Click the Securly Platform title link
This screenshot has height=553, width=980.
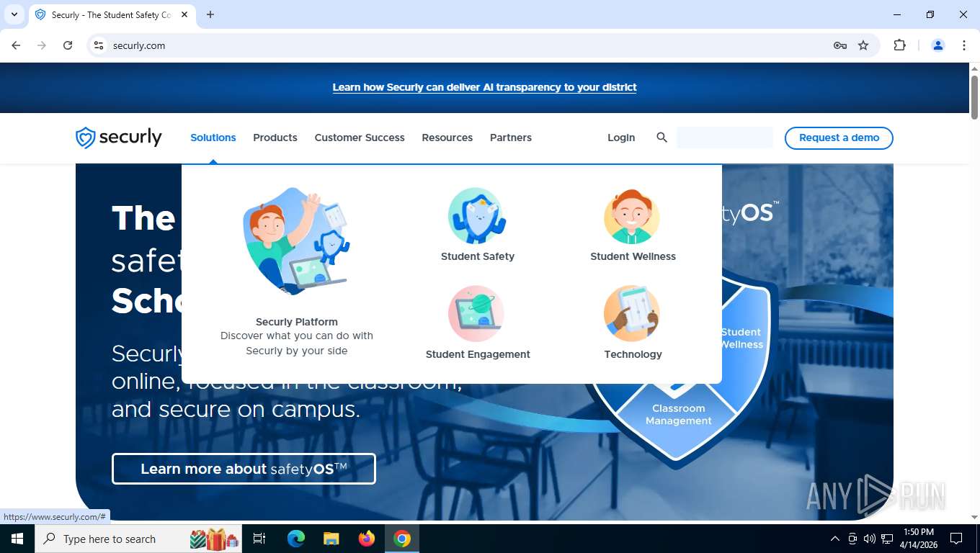[296, 322]
